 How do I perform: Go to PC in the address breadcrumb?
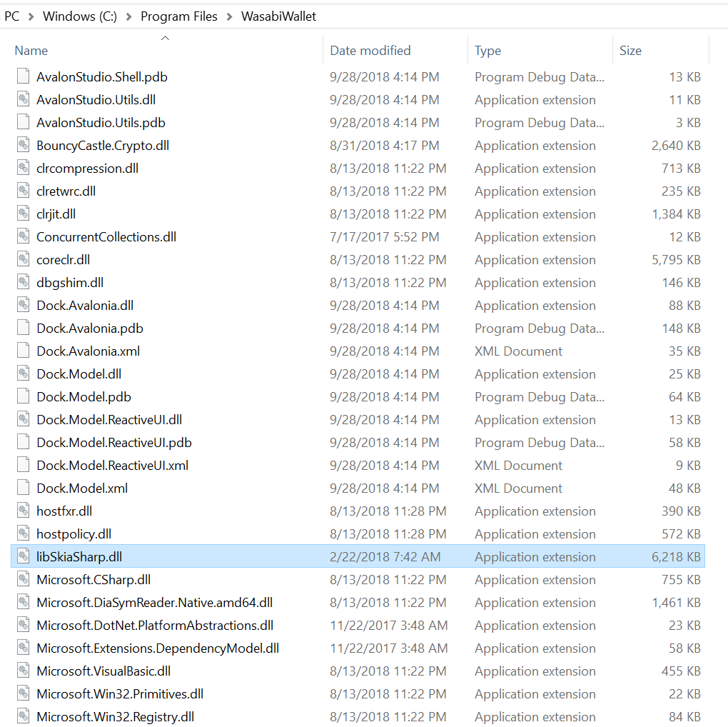[11, 16]
